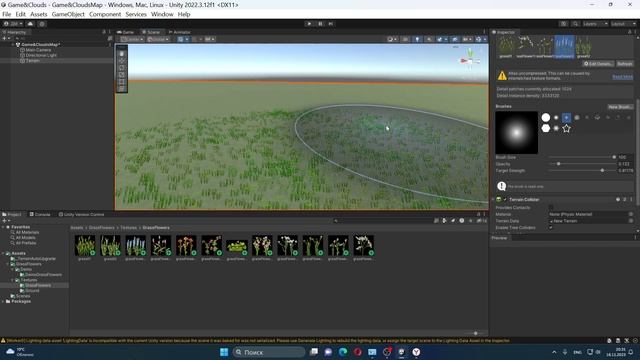Select the View (hand) tool in scene
Viewport: 640px width, 360px height.
122,53
